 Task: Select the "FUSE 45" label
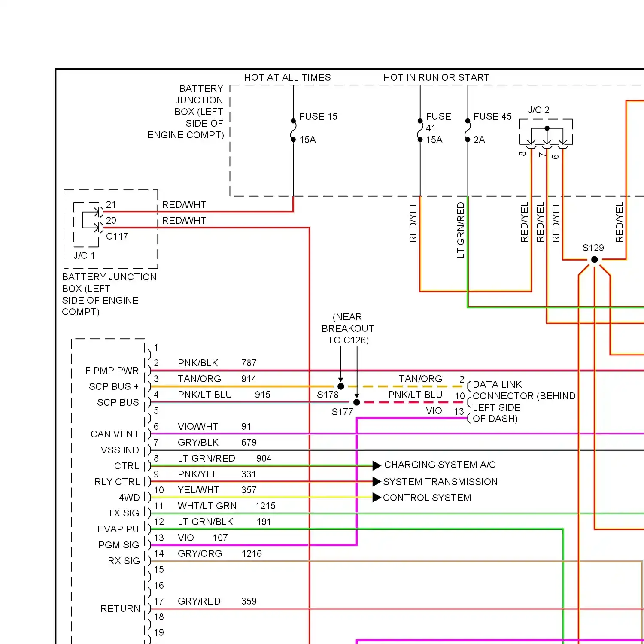click(x=492, y=116)
